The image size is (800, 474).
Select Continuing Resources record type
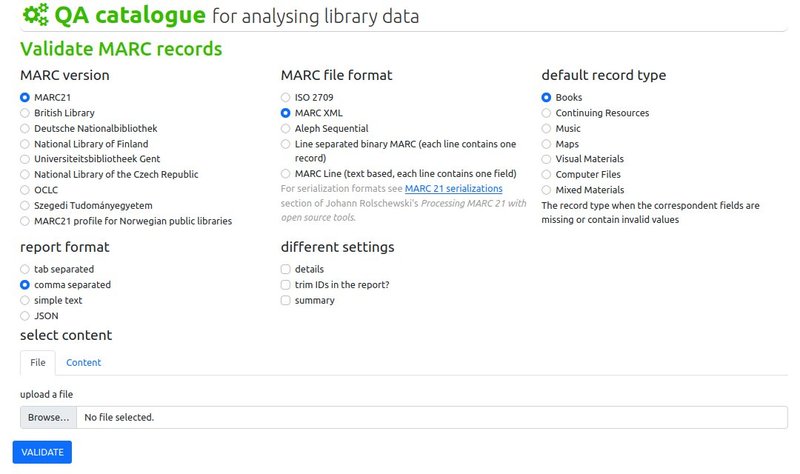coord(546,113)
